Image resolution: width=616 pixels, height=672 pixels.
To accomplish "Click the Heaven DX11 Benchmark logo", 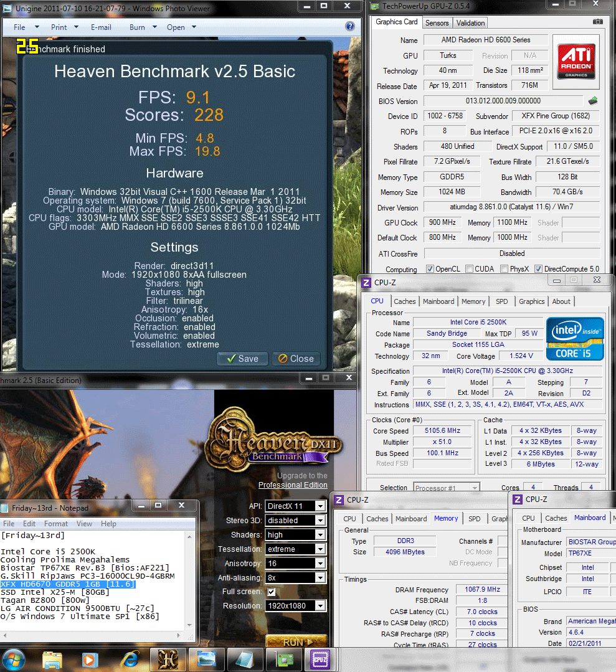I will (273, 439).
